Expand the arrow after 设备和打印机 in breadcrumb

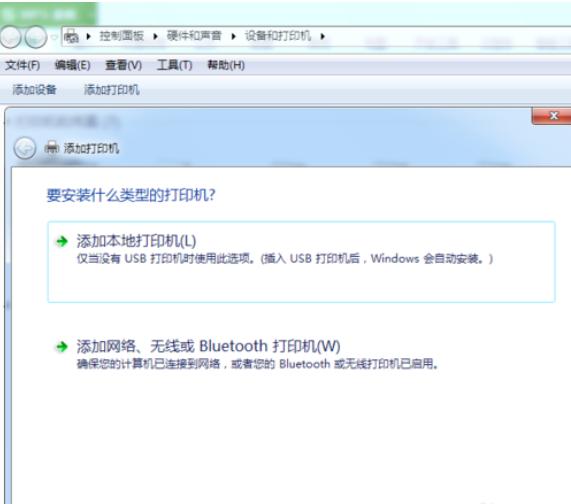coord(323,36)
